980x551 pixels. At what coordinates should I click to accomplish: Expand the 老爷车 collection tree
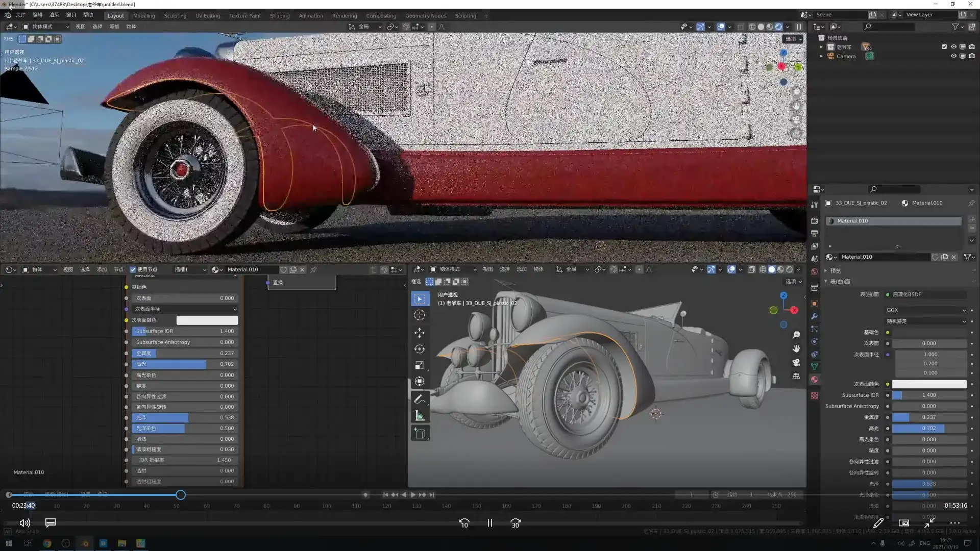click(x=821, y=47)
